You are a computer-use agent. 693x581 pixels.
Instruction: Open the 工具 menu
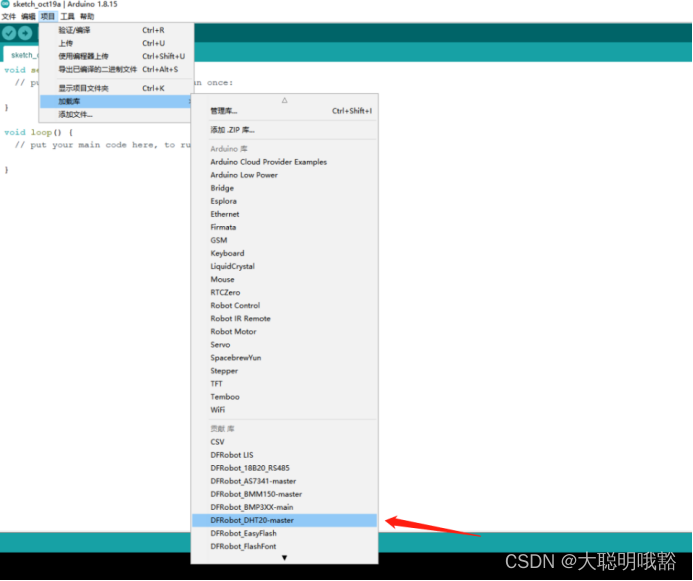pyautogui.click(x=67, y=17)
